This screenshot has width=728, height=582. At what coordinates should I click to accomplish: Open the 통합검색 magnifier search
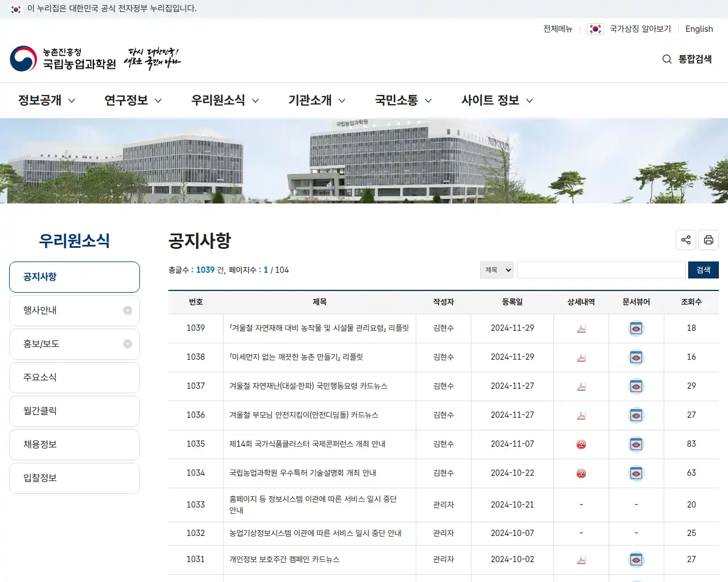click(x=687, y=59)
